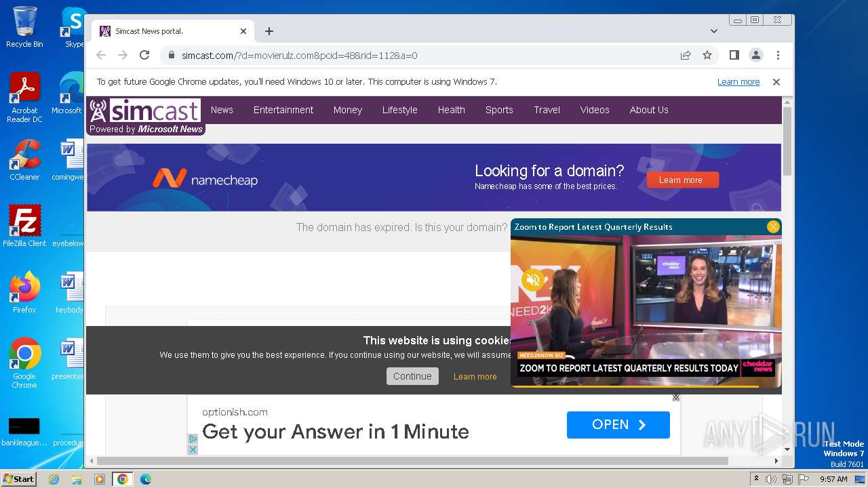Close the Simcast News portal tab
868x488 pixels.
click(x=243, y=31)
